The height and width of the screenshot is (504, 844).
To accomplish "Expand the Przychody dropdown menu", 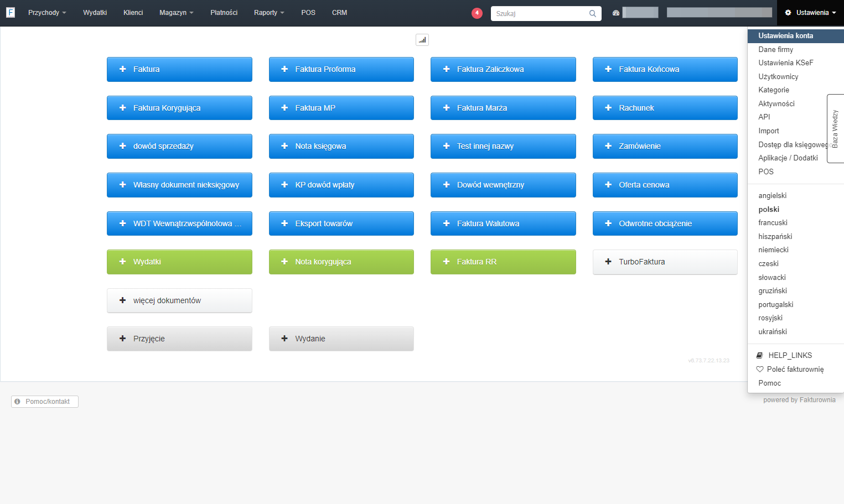I will click(x=47, y=13).
